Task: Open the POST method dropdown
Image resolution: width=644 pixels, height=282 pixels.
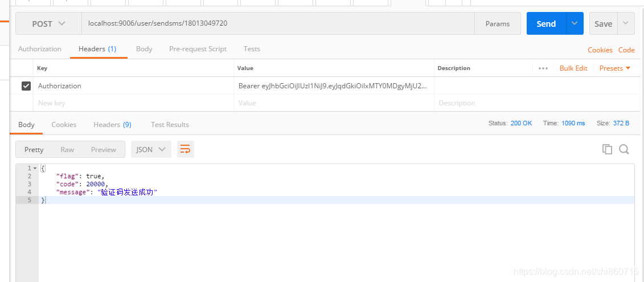Action: [48, 24]
